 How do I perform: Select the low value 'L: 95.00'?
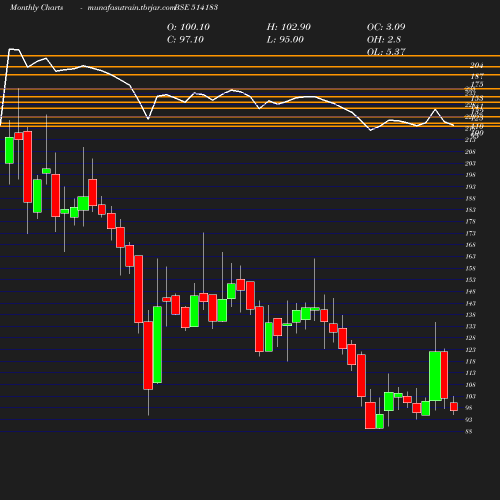[285, 40]
